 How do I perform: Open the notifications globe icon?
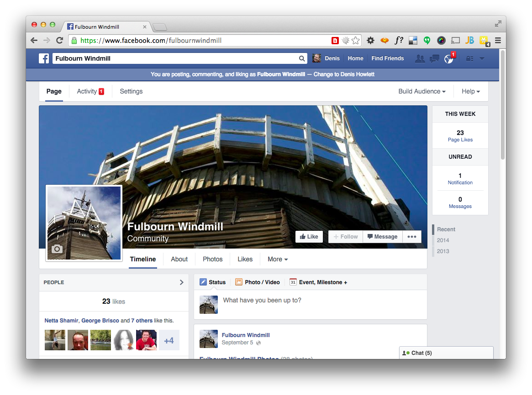pyautogui.click(x=448, y=59)
